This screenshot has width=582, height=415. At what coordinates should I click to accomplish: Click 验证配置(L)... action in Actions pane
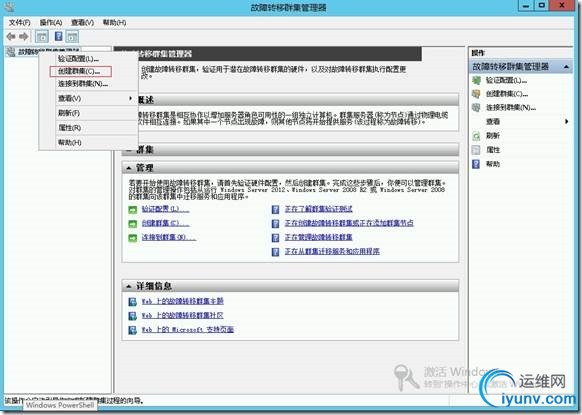(506, 80)
